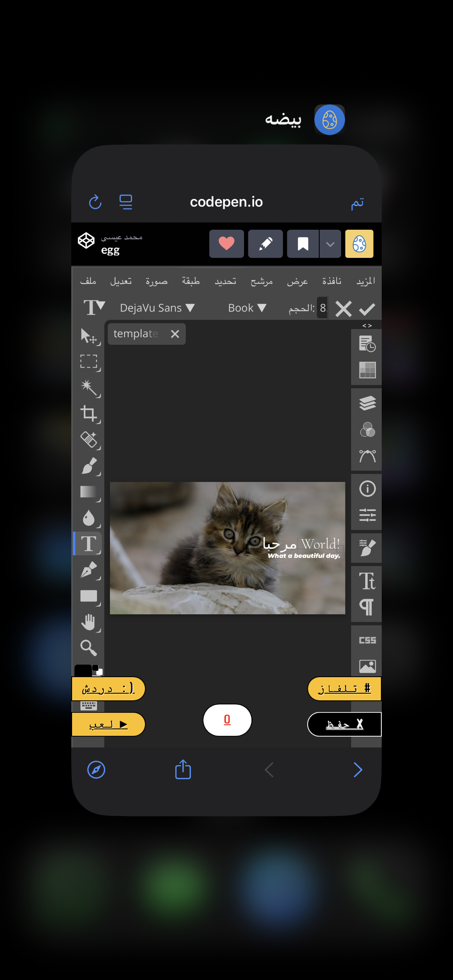Expand the panels with the <> toggle
The image size is (453, 980).
[367, 325]
